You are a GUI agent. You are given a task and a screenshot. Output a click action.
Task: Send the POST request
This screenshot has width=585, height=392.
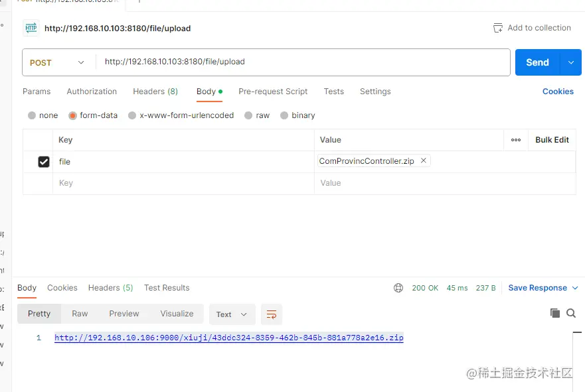click(538, 62)
